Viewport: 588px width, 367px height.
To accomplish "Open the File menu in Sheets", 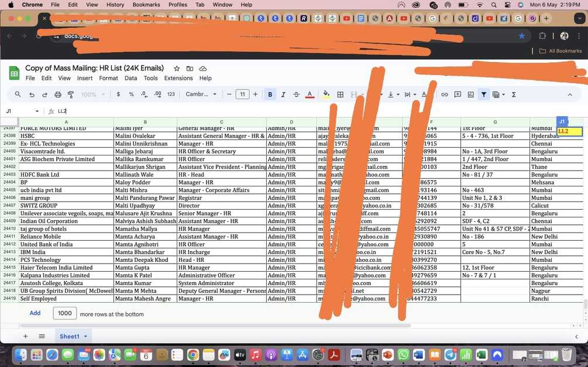I will 30,78.
